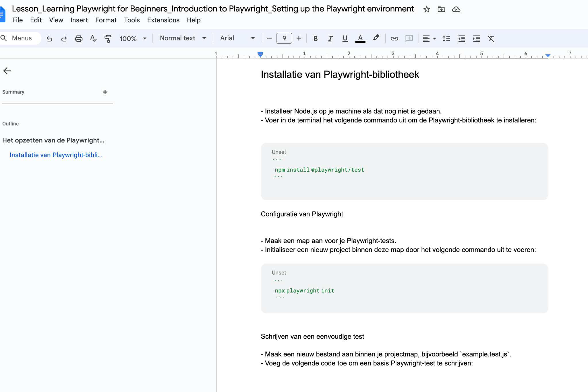This screenshot has height=392, width=588.
Task: Click the 'npx playwright init' code line
Action: coord(304,290)
